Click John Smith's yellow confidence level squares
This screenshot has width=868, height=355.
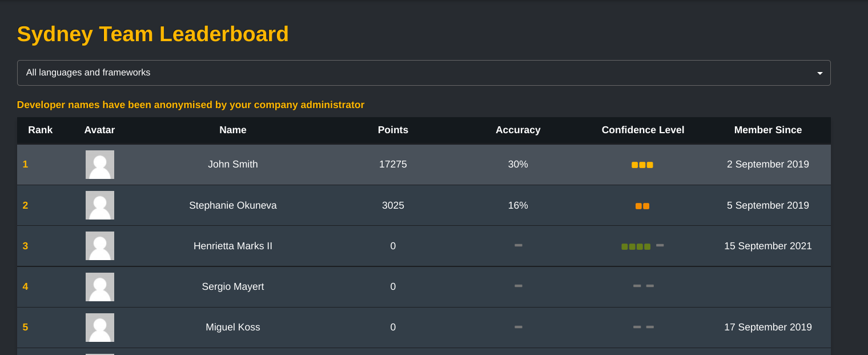642,165
